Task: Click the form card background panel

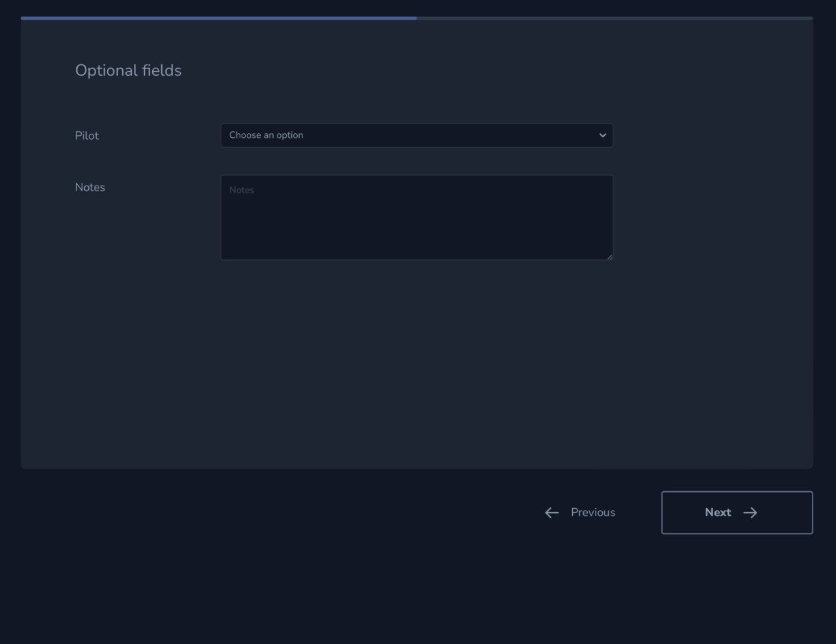Action: [x=417, y=359]
